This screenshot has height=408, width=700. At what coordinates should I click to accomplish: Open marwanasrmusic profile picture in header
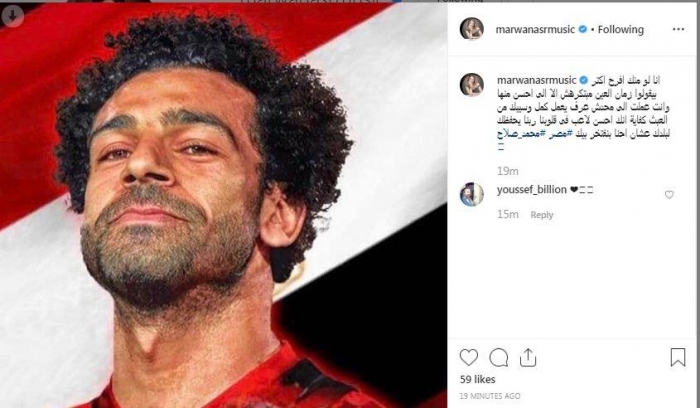coord(472,29)
